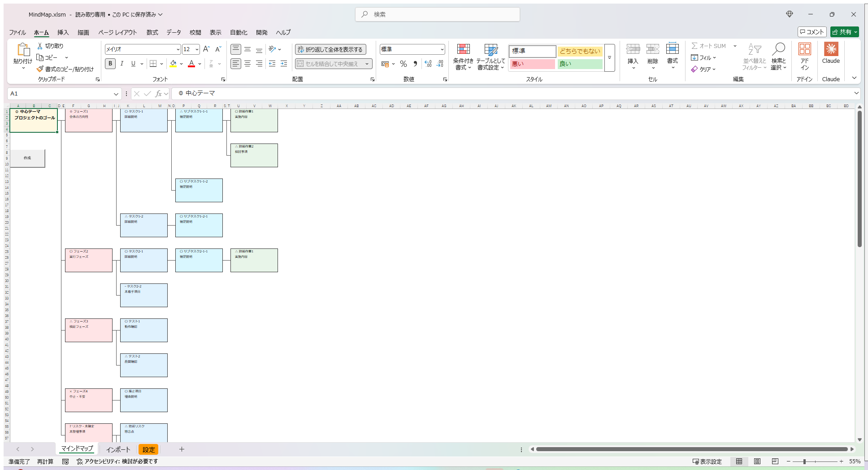The width and height of the screenshot is (868, 470).
Task: Click the zoom slider handle
Action: (x=804, y=461)
